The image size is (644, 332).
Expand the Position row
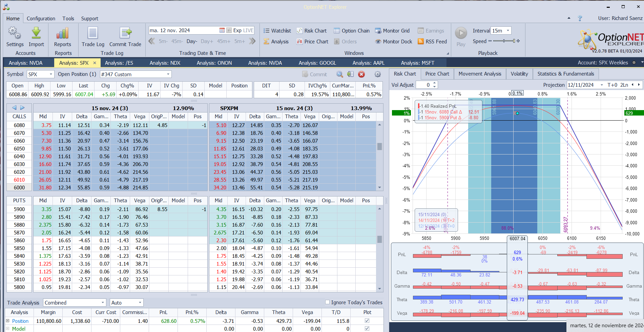(x=7, y=320)
